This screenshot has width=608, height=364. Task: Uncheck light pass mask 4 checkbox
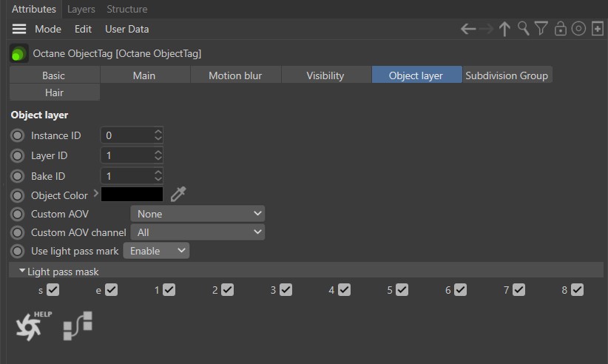click(345, 289)
